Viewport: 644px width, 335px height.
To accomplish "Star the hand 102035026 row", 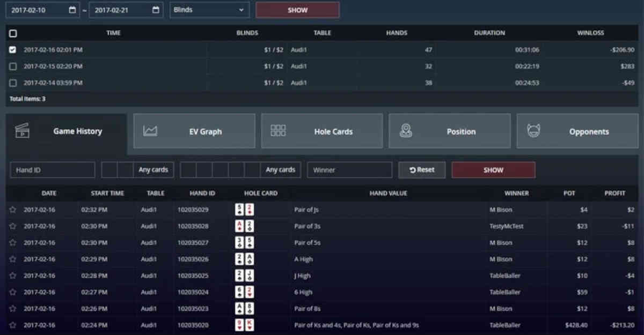I will click(13, 259).
